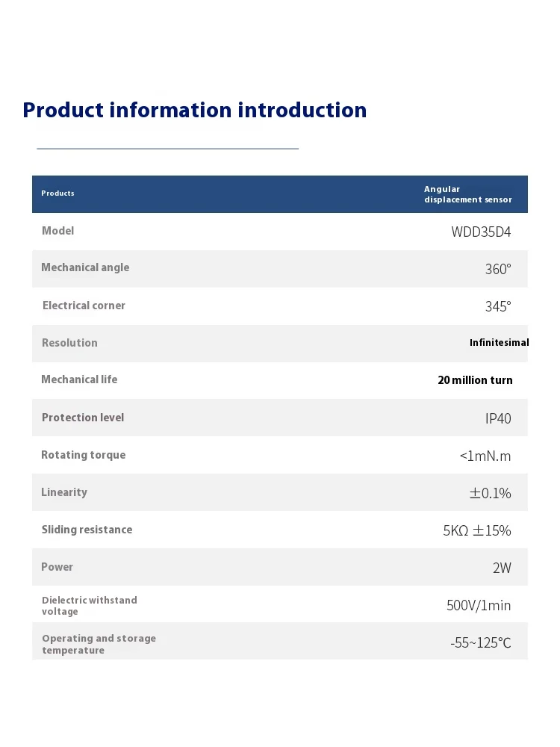The height and width of the screenshot is (747, 560).
Task: Select the "20 million turn" value
Action: pos(475,380)
